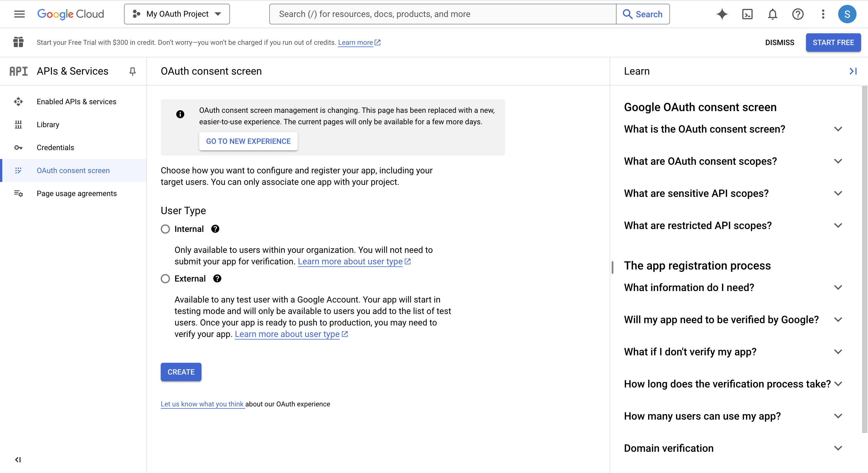Select the External user type
The image size is (868, 473).
tap(165, 279)
